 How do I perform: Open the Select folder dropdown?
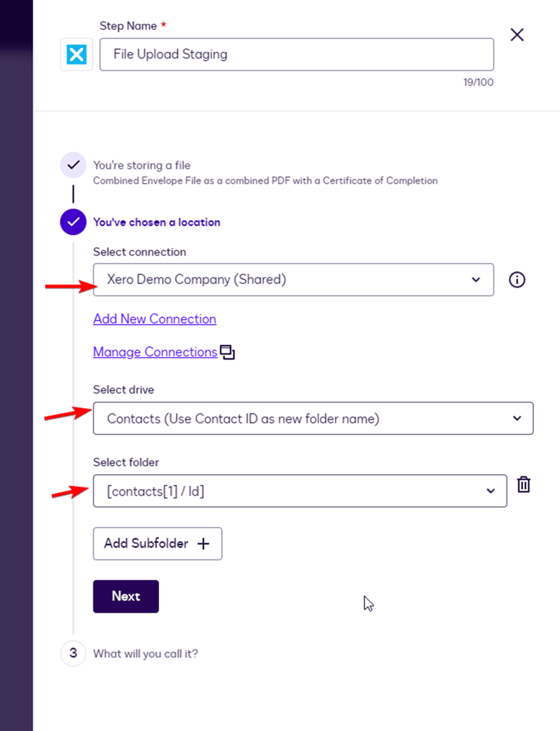300,491
